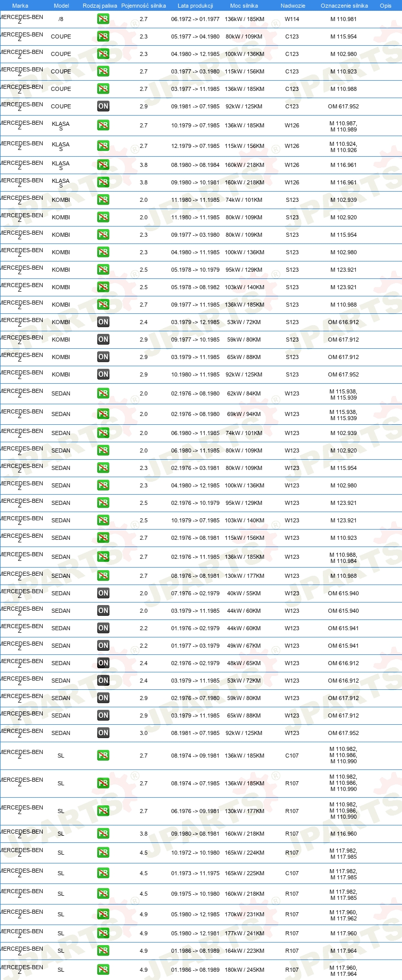Click production dates 07.1976 -> 02.1979

tap(195, 593)
